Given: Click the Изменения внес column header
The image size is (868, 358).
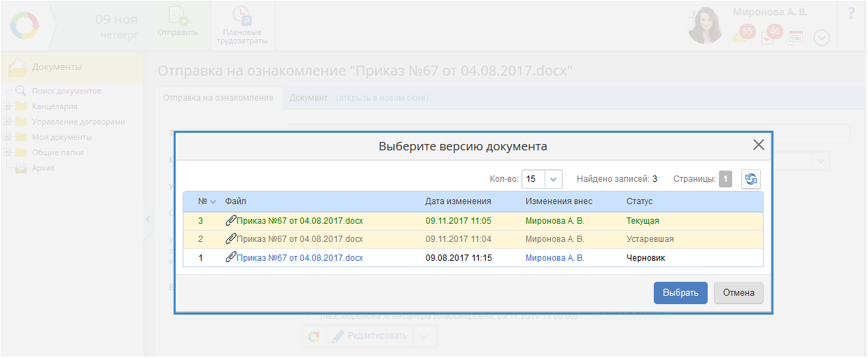Looking at the screenshot, I should (559, 201).
